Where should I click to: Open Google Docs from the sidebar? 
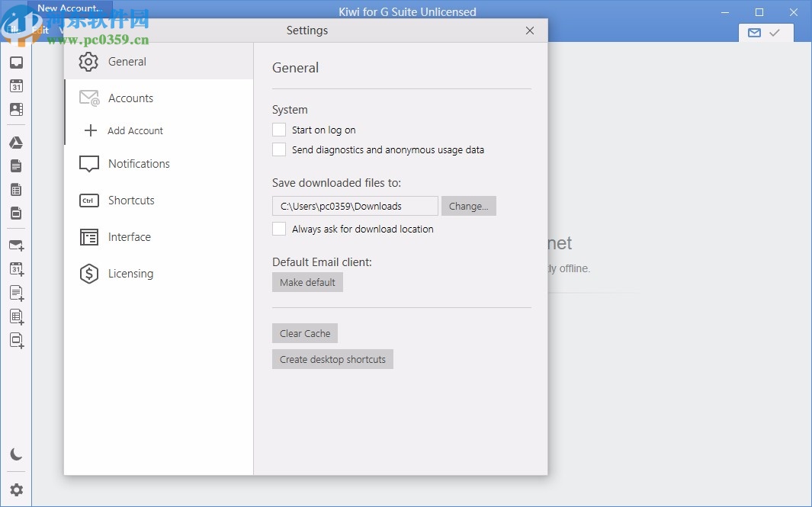pos(16,165)
